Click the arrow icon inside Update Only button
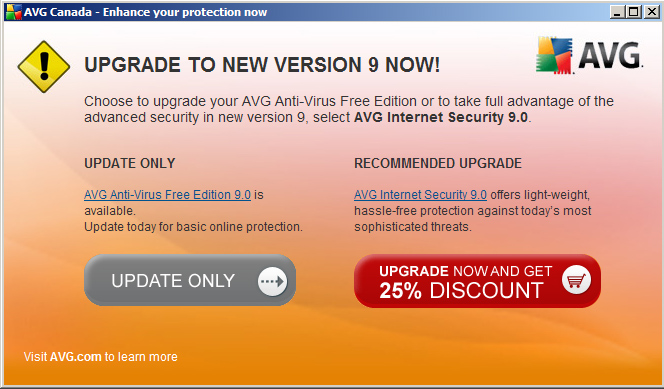 click(x=272, y=281)
